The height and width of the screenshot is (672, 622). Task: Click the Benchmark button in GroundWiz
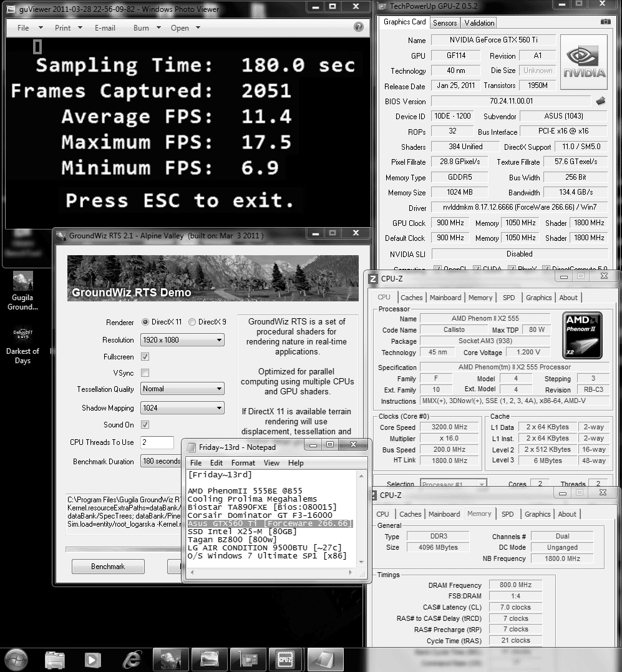pos(108,567)
